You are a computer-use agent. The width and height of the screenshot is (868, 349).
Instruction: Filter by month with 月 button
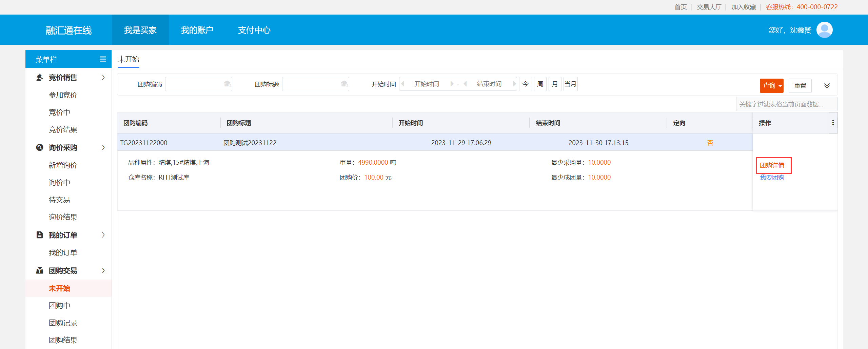(555, 84)
